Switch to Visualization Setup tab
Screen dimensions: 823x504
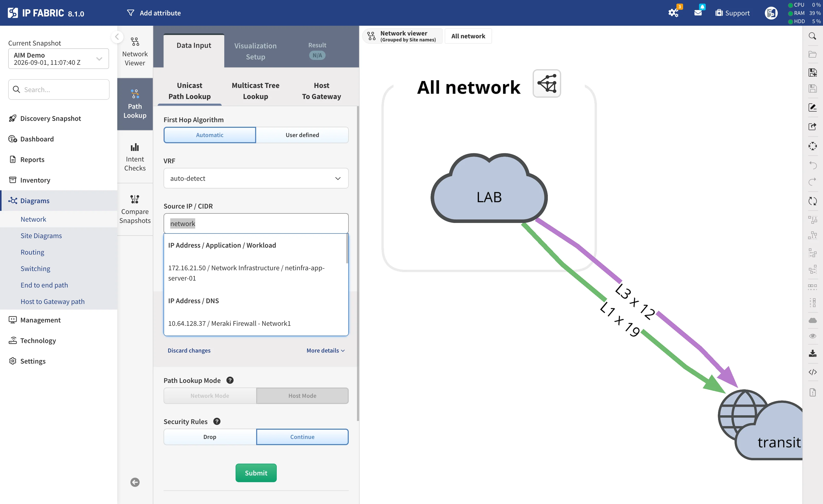tap(256, 51)
